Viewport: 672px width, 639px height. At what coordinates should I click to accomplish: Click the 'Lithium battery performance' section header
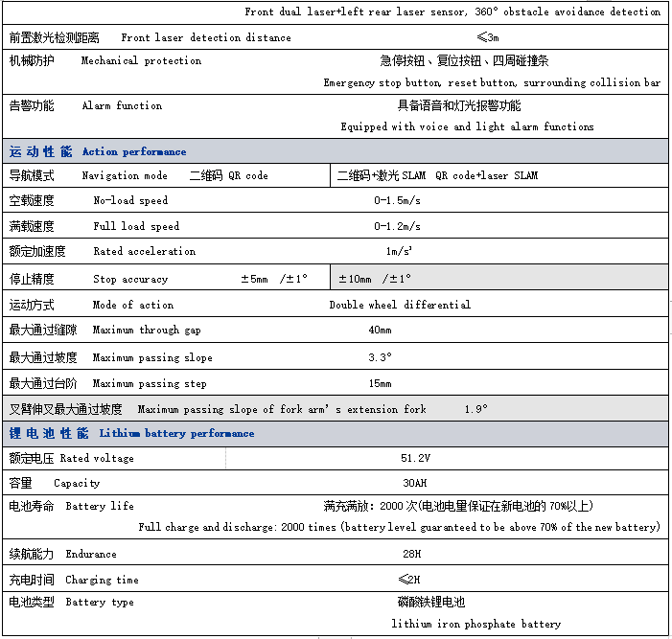(x=176, y=433)
